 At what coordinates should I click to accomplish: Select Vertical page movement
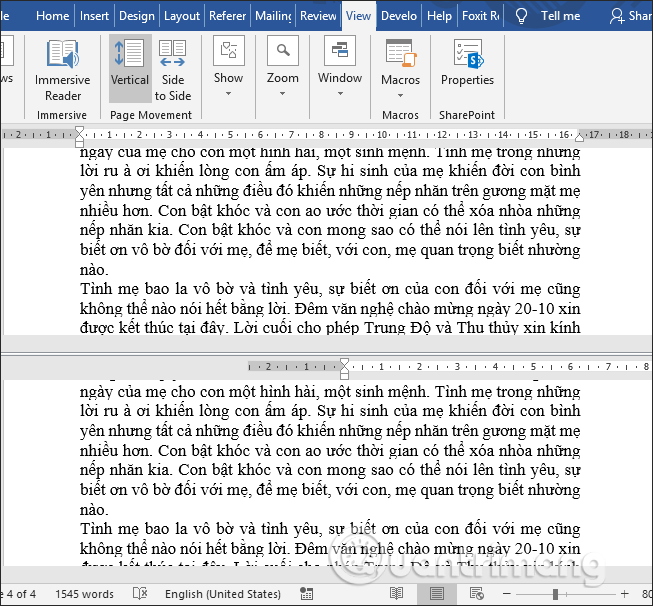point(130,69)
